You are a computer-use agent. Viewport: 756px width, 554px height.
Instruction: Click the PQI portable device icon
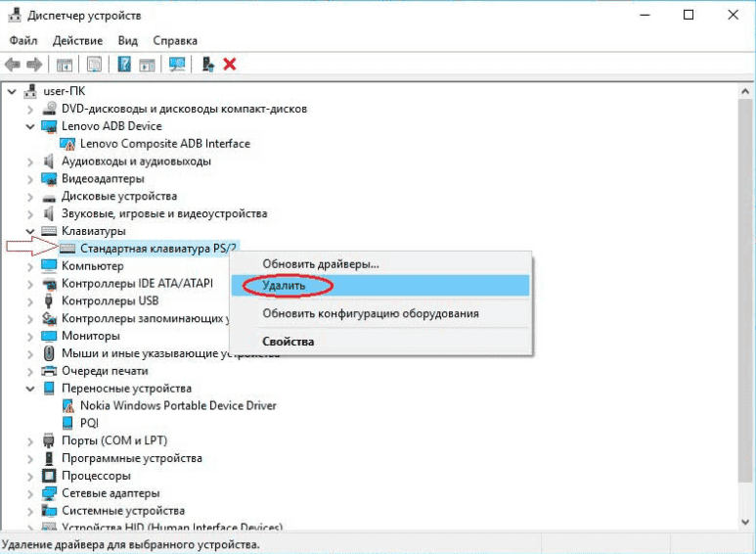[x=68, y=423]
